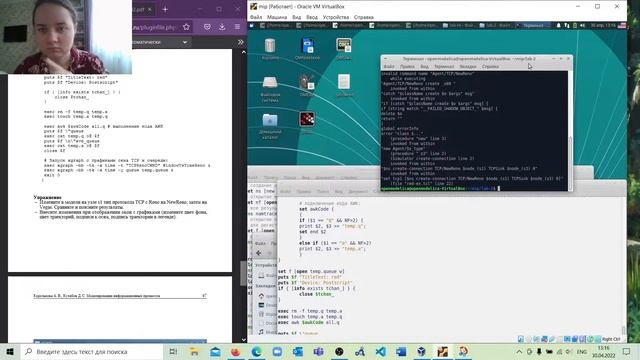Open the PDF viewer tools chevron
This screenshot has width=640, height=360.
[240, 42]
